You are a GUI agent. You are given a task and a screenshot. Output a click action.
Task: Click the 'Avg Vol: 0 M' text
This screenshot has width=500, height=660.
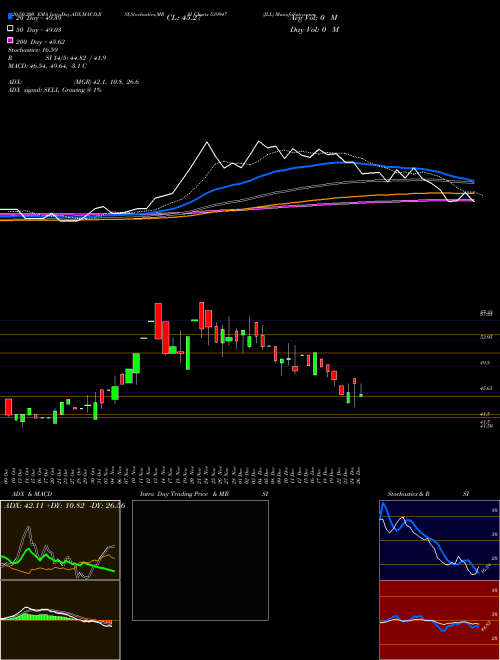[x=314, y=18]
